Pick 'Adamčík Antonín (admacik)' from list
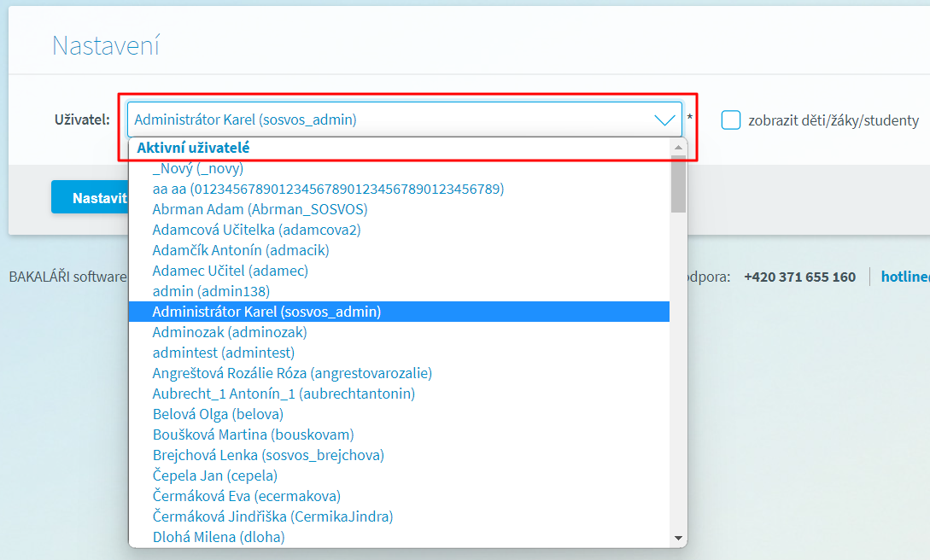This screenshot has width=930, height=560. click(x=240, y=250)
